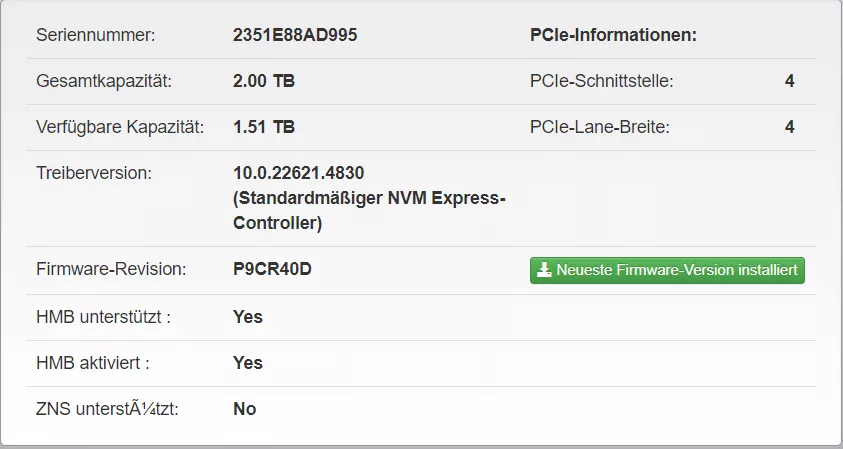This screenshot has width=843, height=449.
Task: Click the Firmware-Revision label
Action: click(111, 269)
